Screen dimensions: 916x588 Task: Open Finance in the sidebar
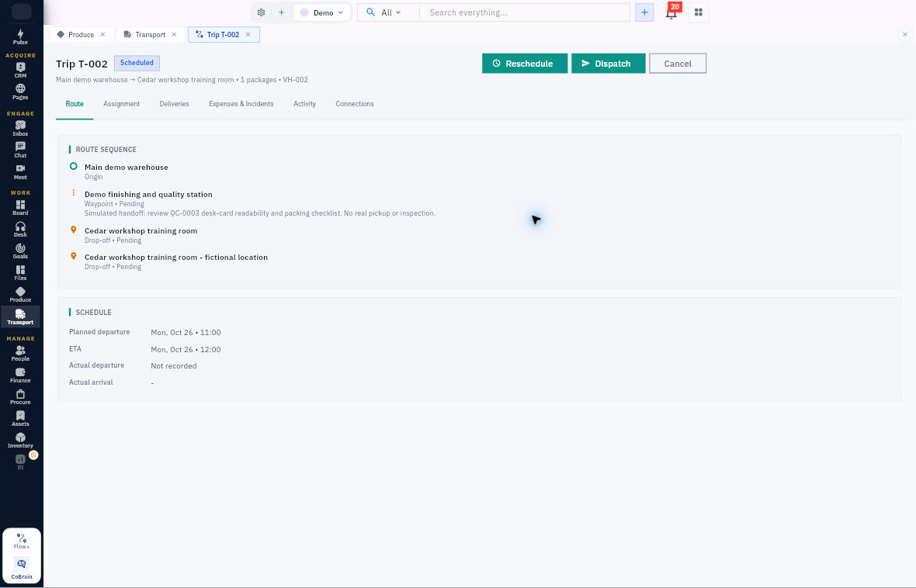tap(20, 375)
